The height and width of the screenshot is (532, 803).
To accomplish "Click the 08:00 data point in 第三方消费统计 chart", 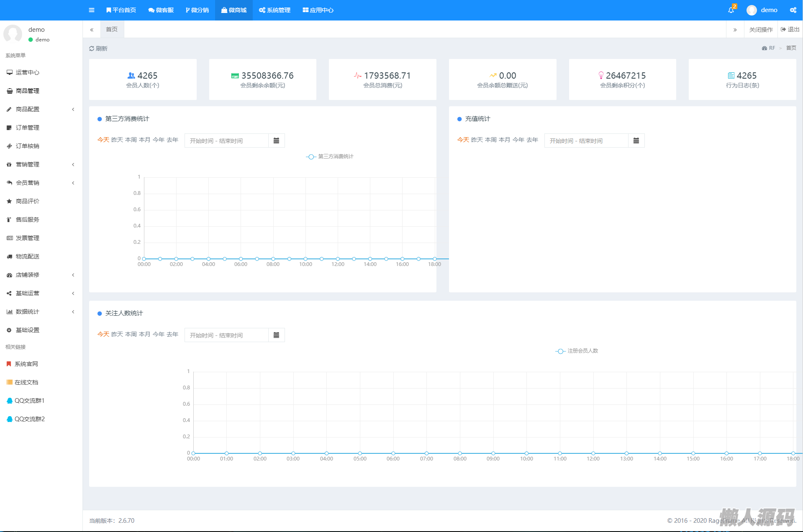I will pos(273,259).
